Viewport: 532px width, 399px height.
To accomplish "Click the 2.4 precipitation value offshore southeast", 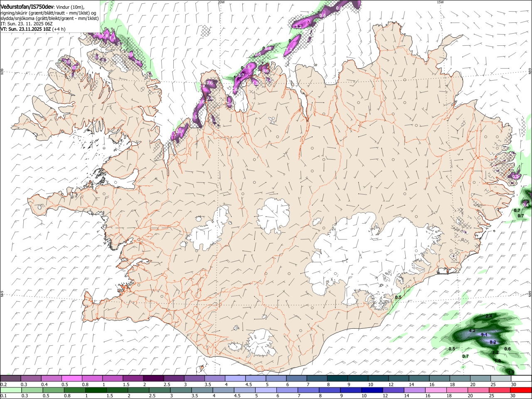I will [x=489, y=316].
